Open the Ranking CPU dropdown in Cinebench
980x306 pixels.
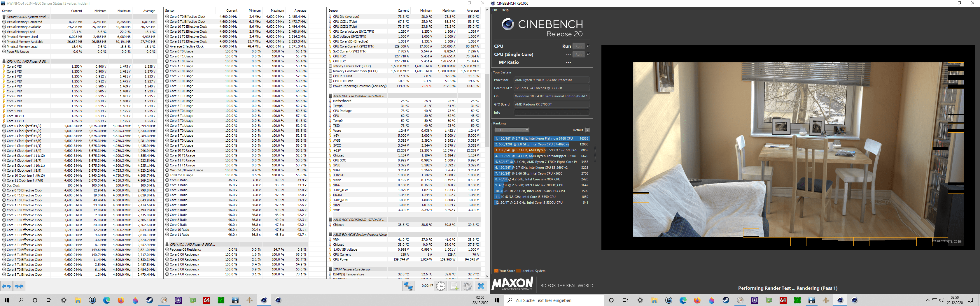click(512, 130)
